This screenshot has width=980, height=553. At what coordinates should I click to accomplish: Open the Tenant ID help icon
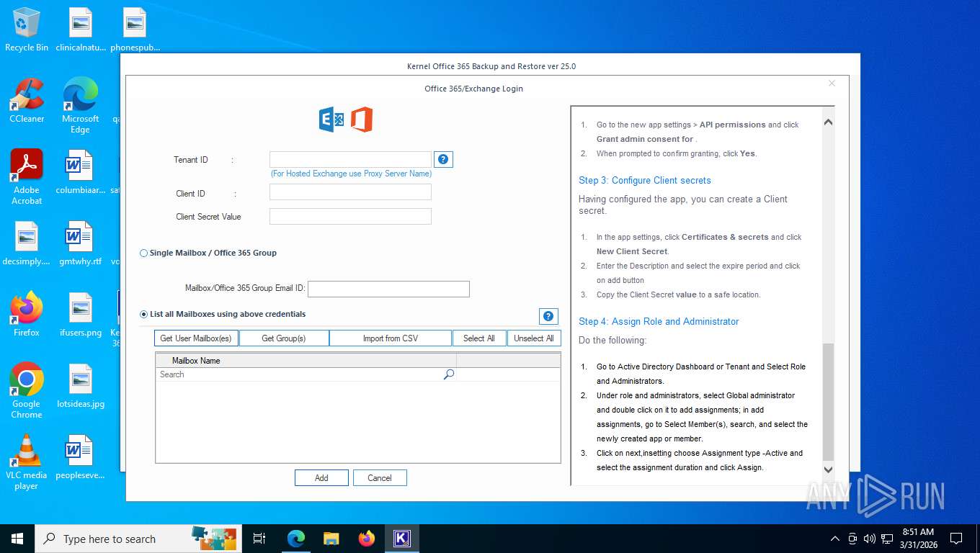point(444,160)
